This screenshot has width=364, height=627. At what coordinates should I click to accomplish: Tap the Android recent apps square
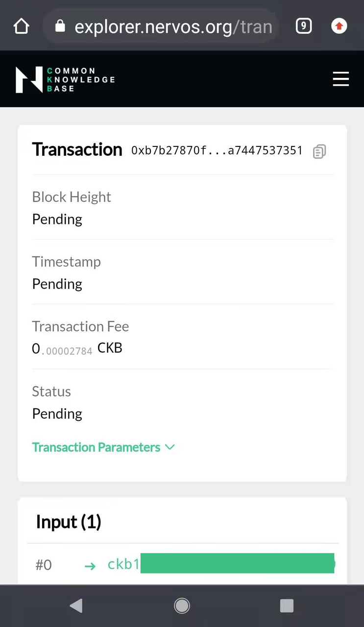[287, 606]
